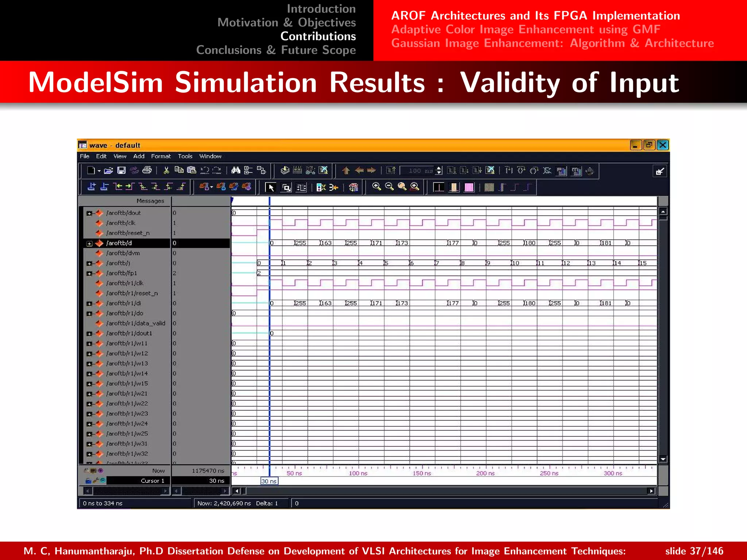Click the undock window icon at toolbar right

pos(659,171)
